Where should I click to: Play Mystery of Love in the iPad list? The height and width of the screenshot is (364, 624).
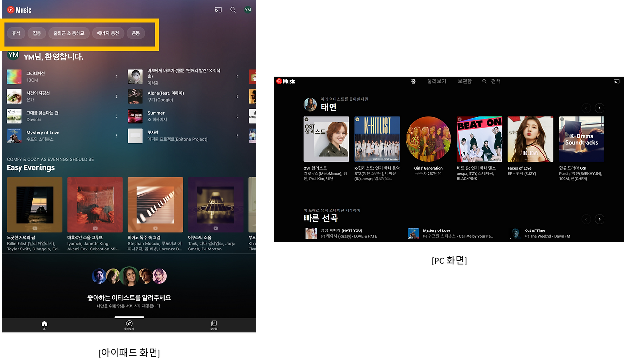[x=14, y=135]
